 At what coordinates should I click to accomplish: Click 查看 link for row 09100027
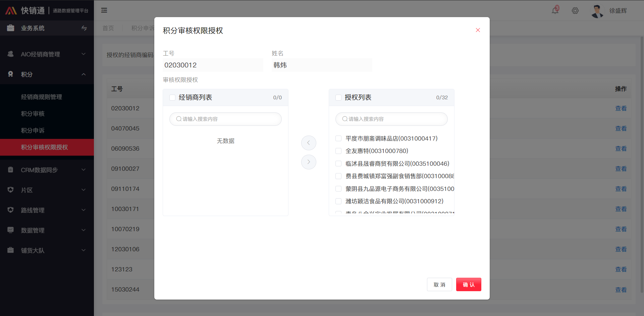tap(621, 169)
